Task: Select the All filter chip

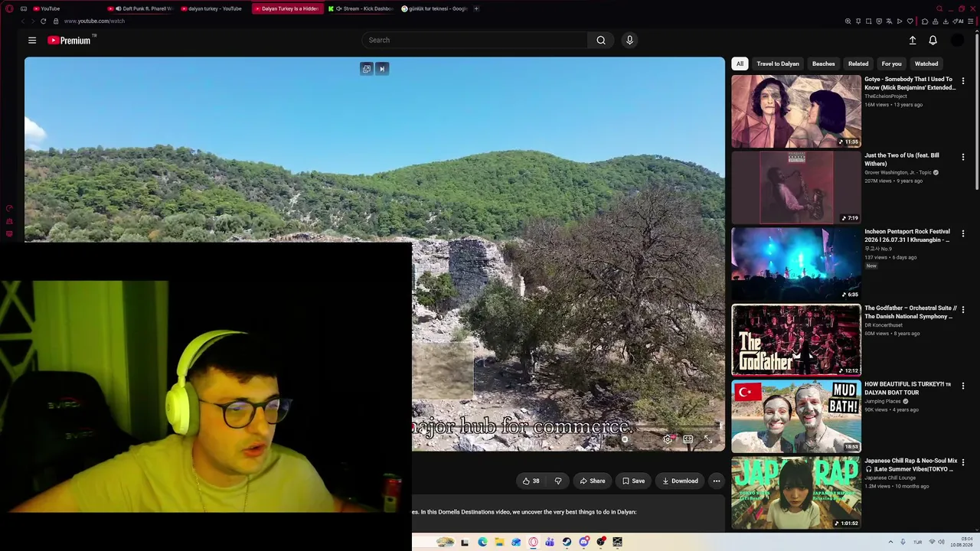Action: [x=740, y=64]
